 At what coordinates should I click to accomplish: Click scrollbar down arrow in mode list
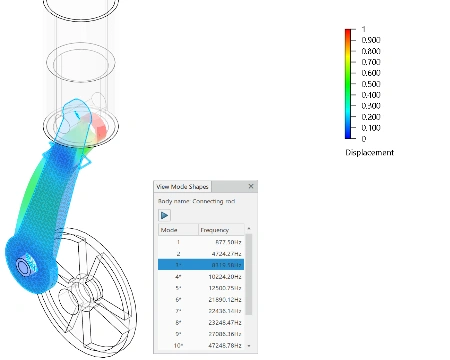(x=249, y=346)
